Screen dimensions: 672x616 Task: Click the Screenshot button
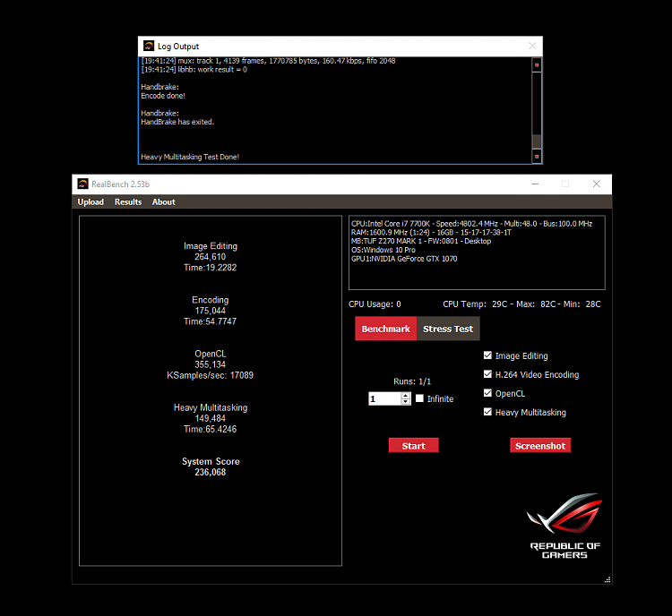pyautogui.click(x=540, y=446)
